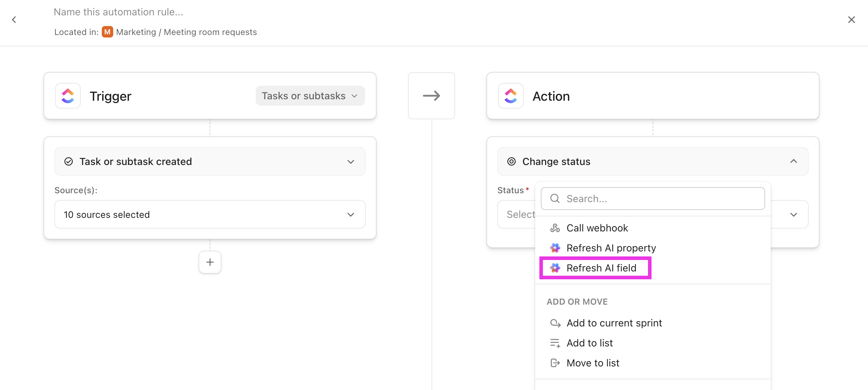The height and width of the screenshot is (390, 868).
Task: Click the back arrow icon
Action: pyautogui.click(x=14, y=20)
